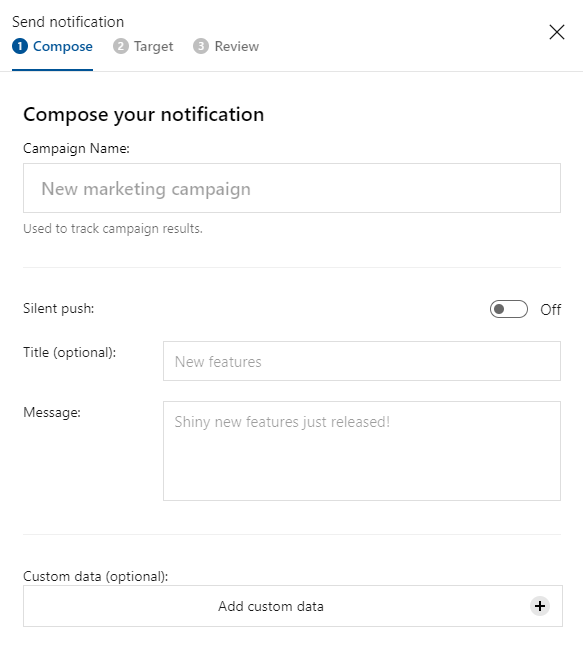Click the Title (optional) label
The width and height of the screenshot is (583, 666).
pos(70,353)
